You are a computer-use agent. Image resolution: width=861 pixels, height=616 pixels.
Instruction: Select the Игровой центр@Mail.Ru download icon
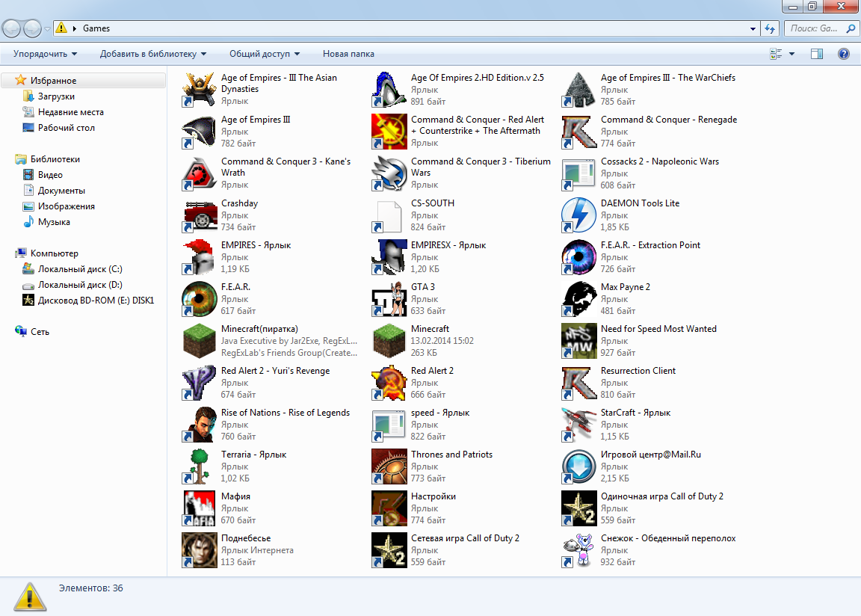579,466
